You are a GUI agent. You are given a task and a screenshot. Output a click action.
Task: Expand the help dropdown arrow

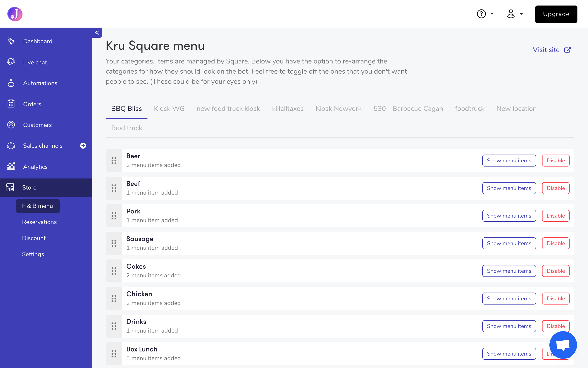click(492, 14)
